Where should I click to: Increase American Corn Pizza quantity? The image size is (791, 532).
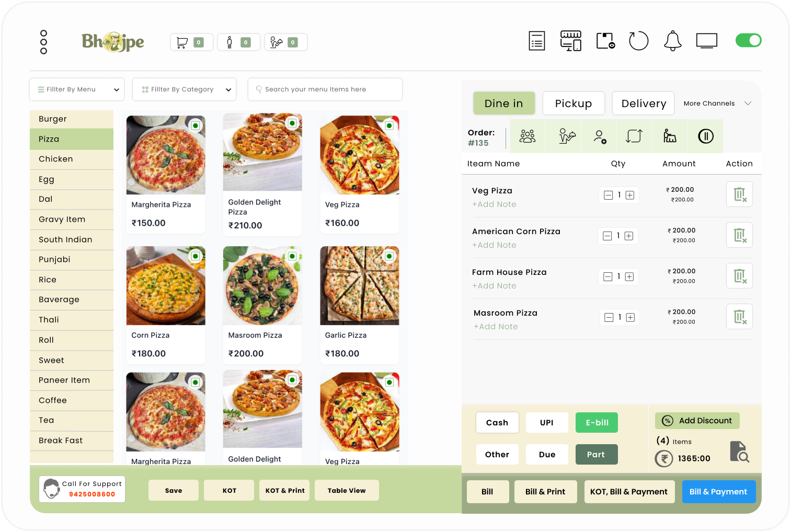(x=629, y=236)
